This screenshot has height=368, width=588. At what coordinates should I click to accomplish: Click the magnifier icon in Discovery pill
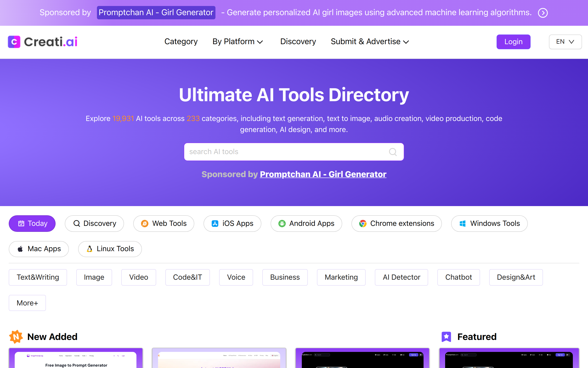click(76, 223)
